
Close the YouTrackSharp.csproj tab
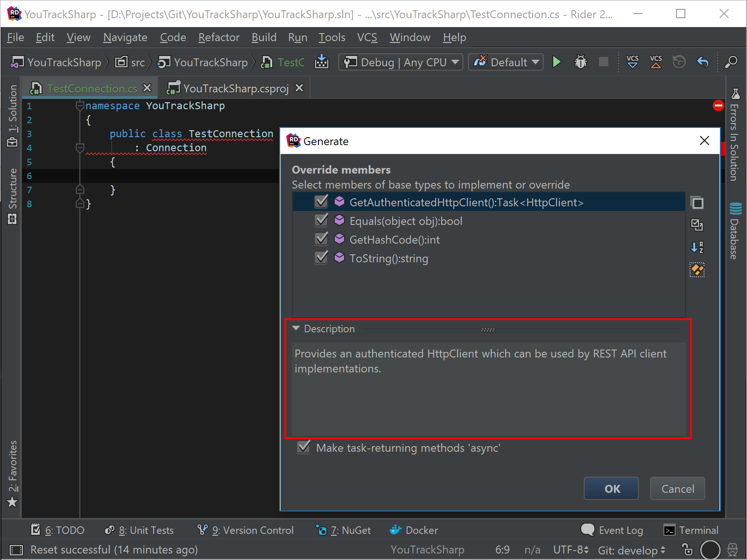[299, 88]
